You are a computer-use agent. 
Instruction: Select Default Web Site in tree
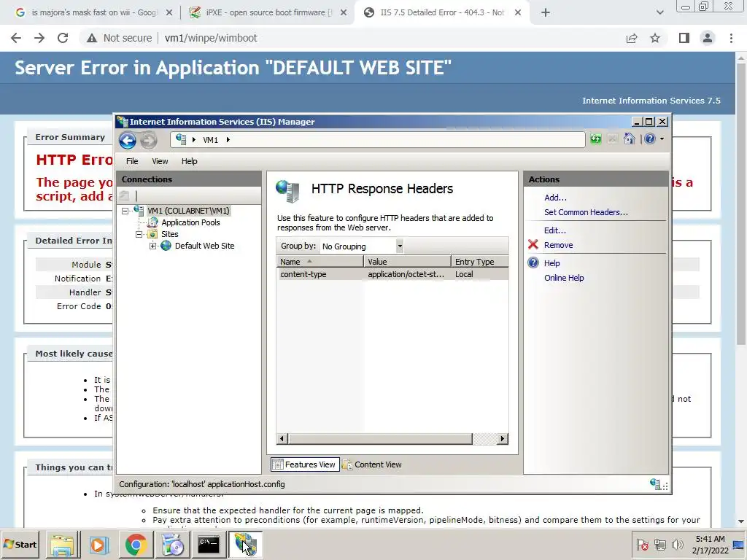coord(204,246)
